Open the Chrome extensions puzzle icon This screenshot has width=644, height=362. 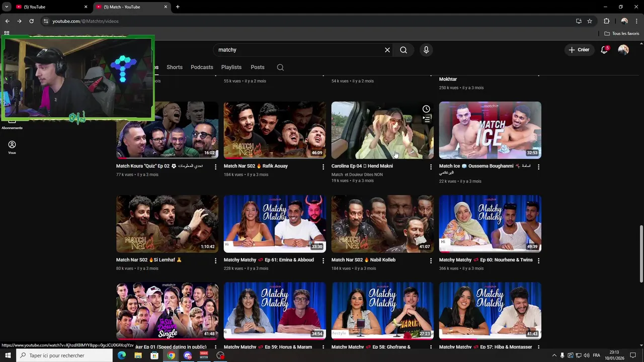606,21
